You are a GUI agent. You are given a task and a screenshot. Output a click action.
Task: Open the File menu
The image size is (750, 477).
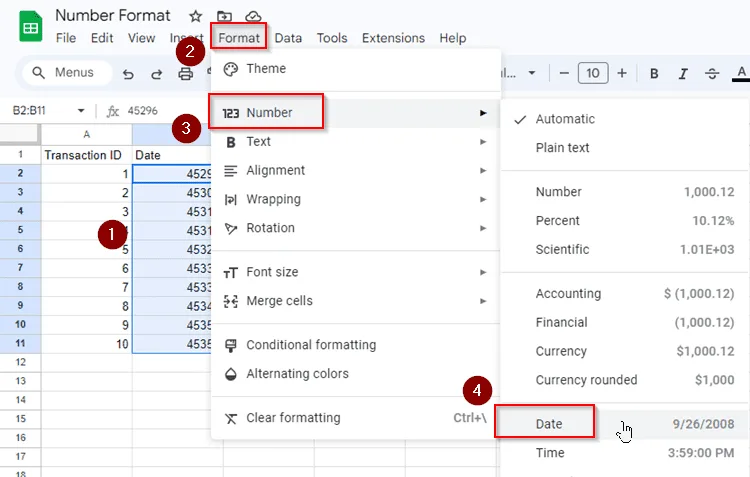(66, 38)
